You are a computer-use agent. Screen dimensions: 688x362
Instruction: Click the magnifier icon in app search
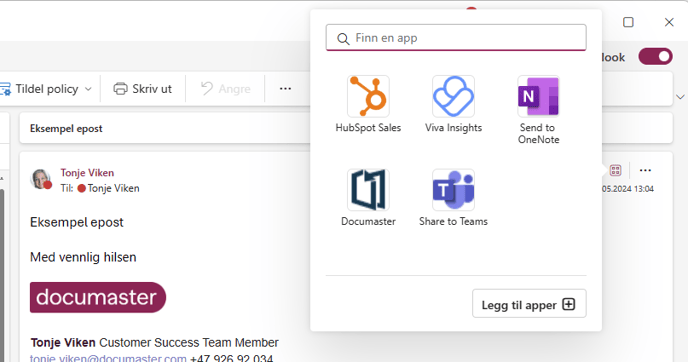[x=343, y=39]
